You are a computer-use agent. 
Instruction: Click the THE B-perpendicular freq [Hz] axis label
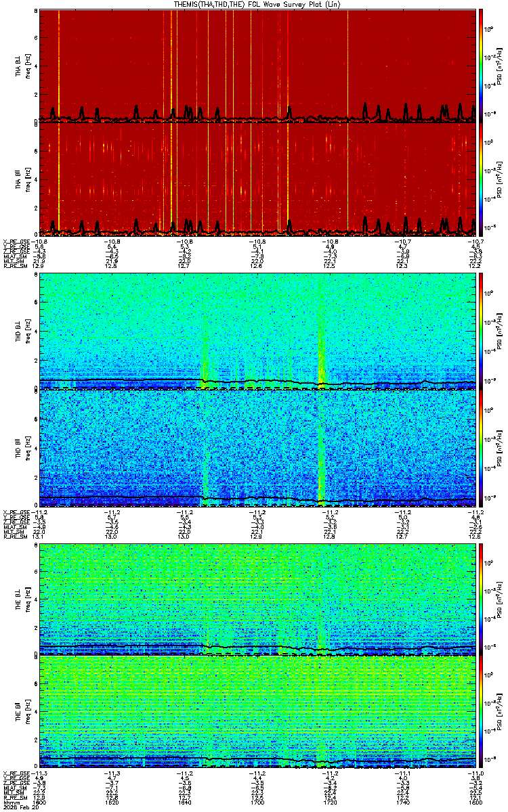point(28,598)
